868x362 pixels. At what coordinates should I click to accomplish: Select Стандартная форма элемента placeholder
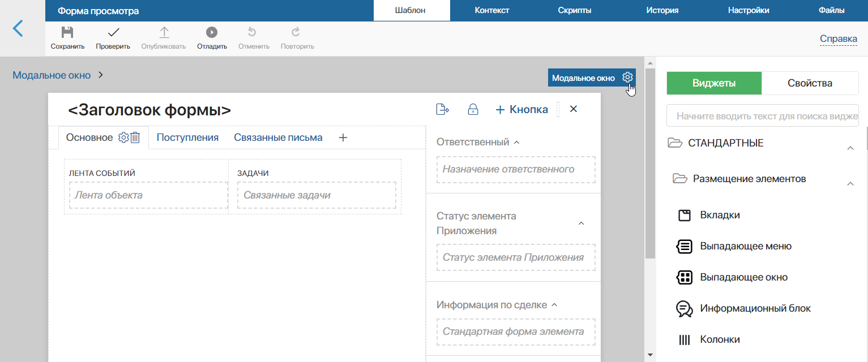516,332
